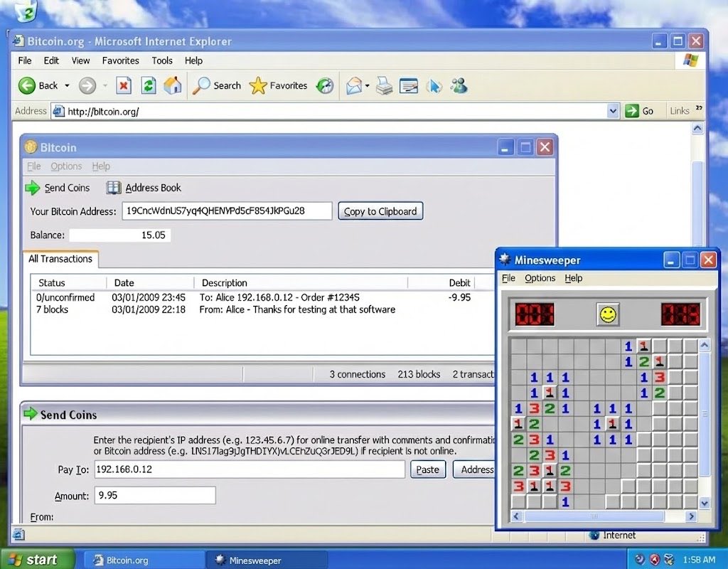The width and height of the screenshot is (728, 569).
Task: Click the IE Refresh icon
Action: point(148,86)
